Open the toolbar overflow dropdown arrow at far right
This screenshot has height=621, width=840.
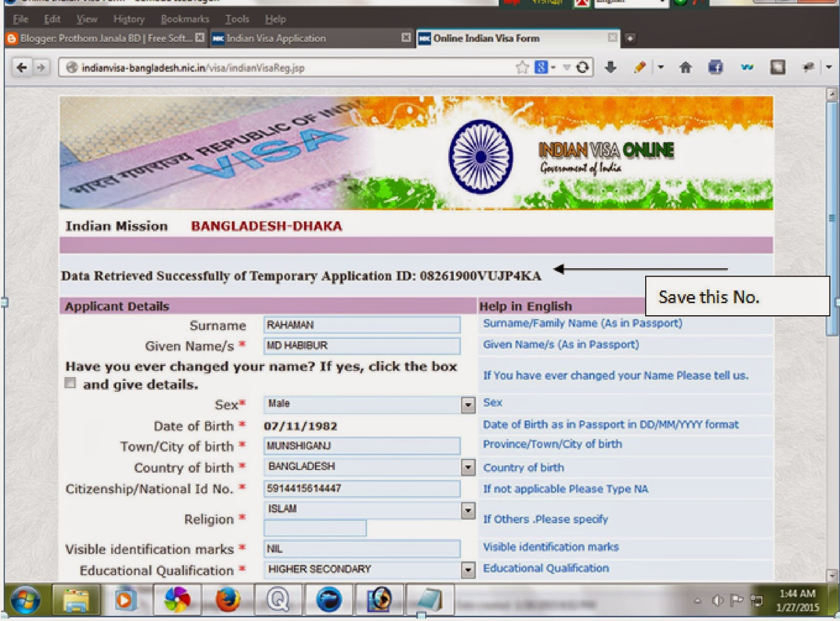point(829,67)
